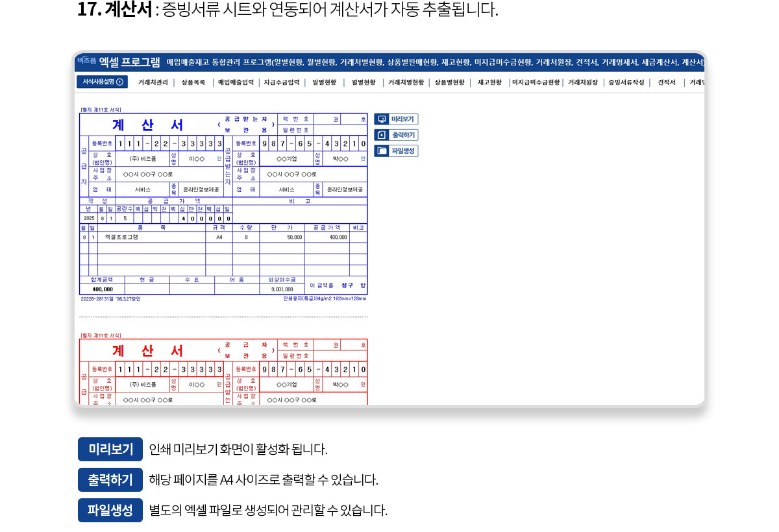Click the monitor icon on 미리보기 sheet button
Viewport: 779px width, 532px height.
click(382, 119)
